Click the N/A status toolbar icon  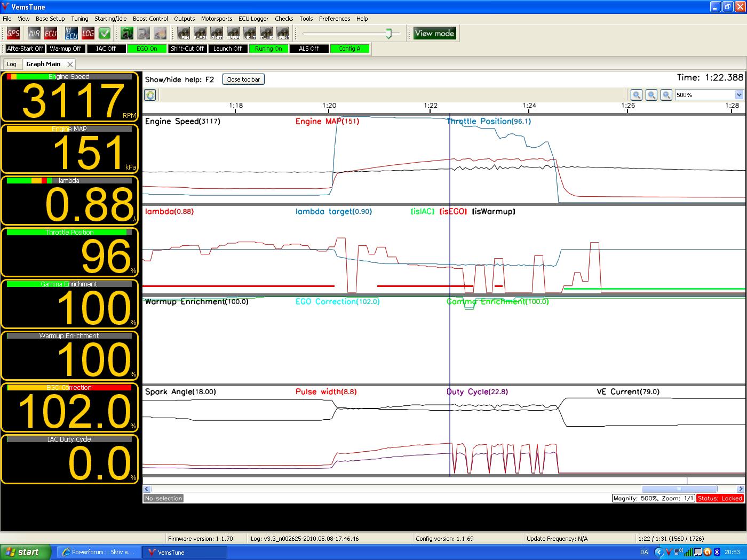[x=34, y=34]
